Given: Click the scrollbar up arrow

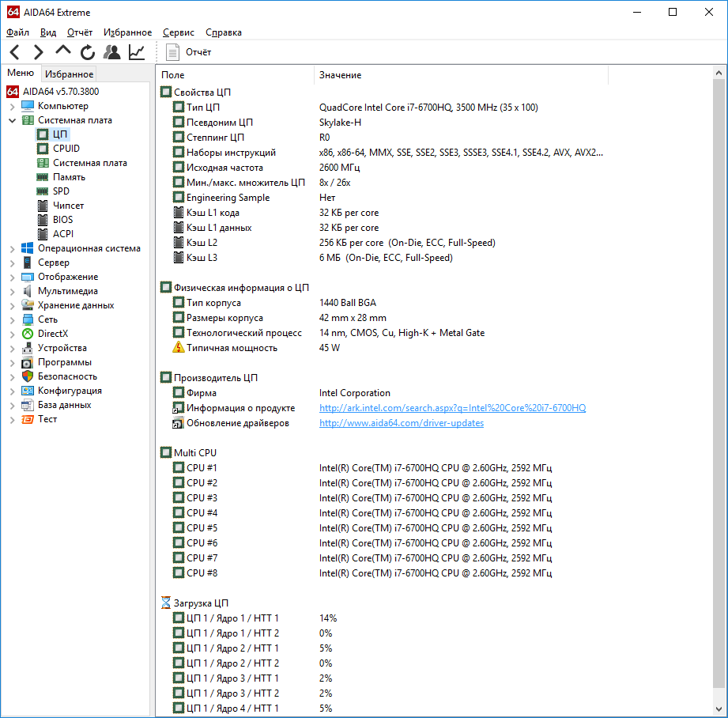Looking at the screenshot, I should tap(719, 73).
